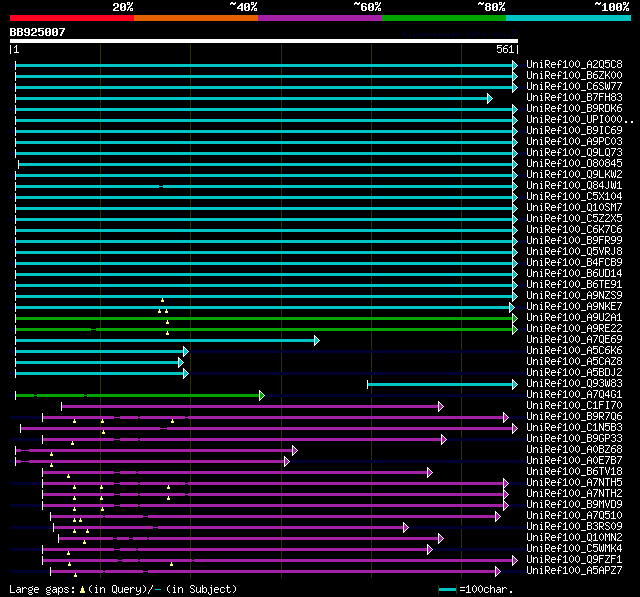The width and height of the screenshot is (640, 597).
Task: Select the UniRef100_Q9LKW2 label
Action: (574, 175)
